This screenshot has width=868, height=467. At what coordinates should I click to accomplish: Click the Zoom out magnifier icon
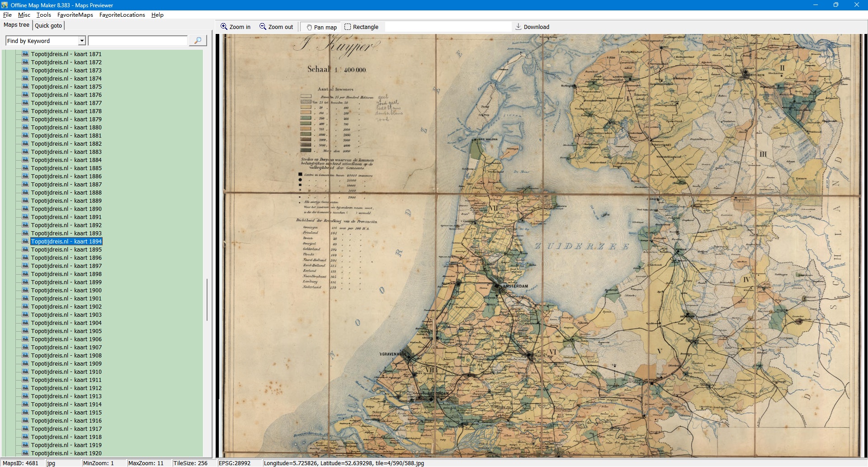click(263, 27)
